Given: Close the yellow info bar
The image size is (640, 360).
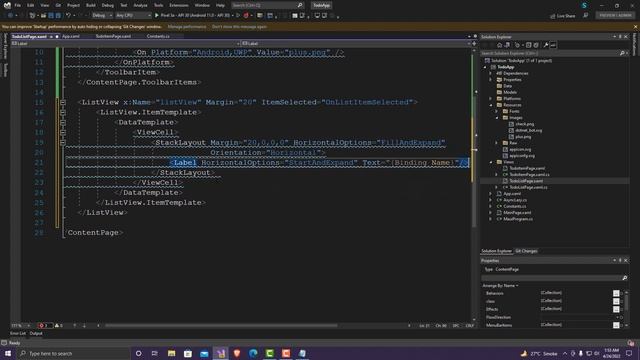Looking at the screenshot, I should pos(635,27).
